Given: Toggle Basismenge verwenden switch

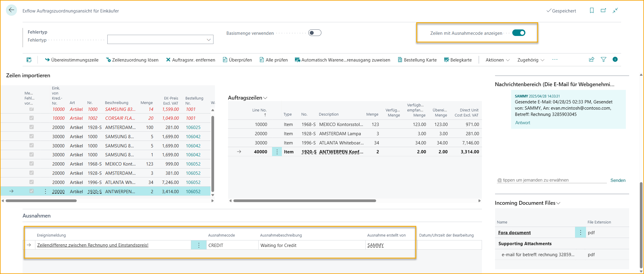Looking at the screenshot, I should [315, 33].
